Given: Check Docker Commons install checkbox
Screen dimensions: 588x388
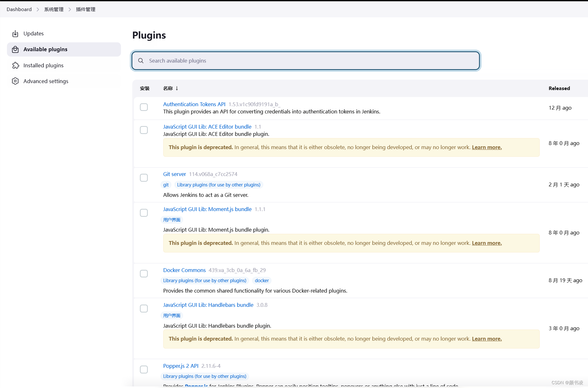Looking at the screenshot, I should pyautogui.click(x=144, y=274).
